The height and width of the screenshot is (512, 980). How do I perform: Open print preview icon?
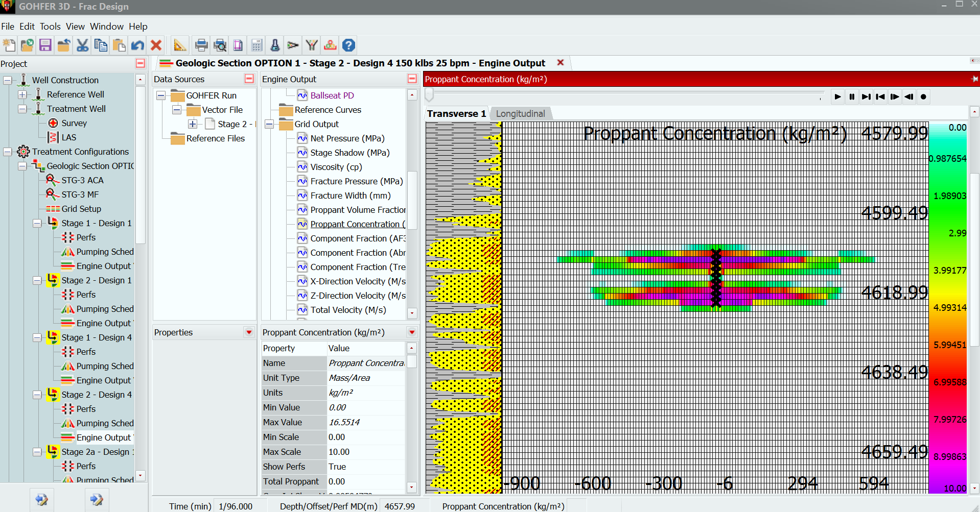[220, 45]
